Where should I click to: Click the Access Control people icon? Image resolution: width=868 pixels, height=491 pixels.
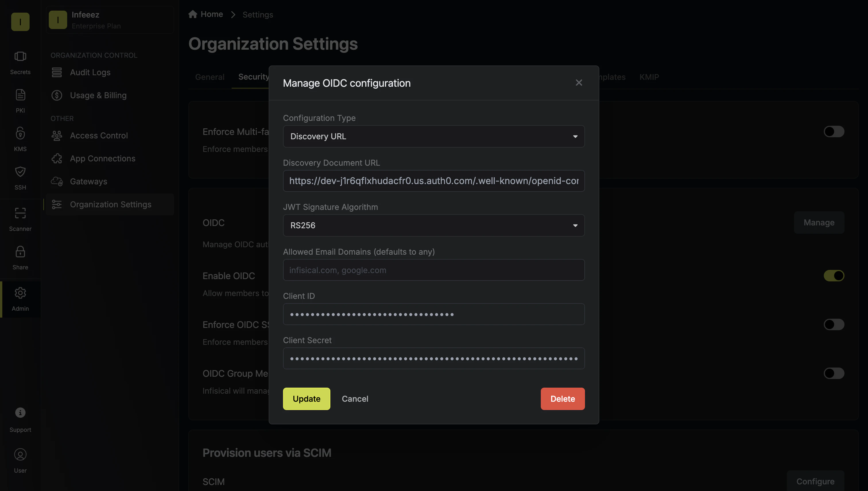[57, 136]
